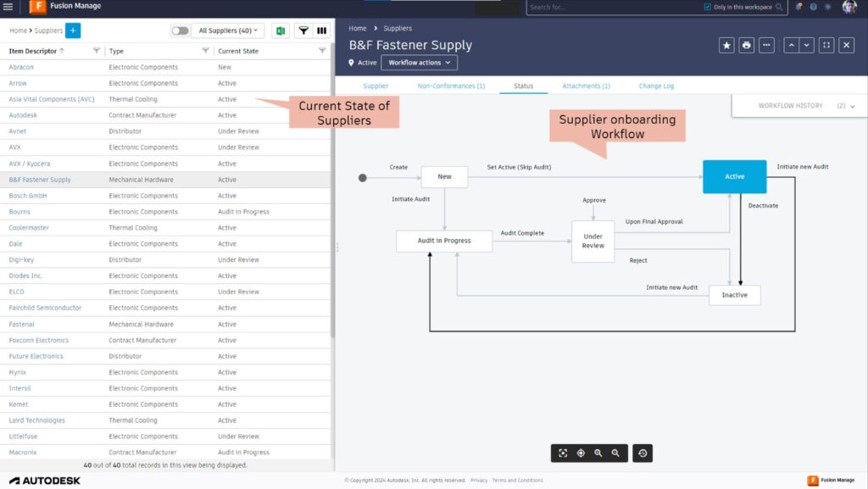Open the Fairchild Semiconductor record
This screenshot has width=868, height=489.
[x=45, y=308]
